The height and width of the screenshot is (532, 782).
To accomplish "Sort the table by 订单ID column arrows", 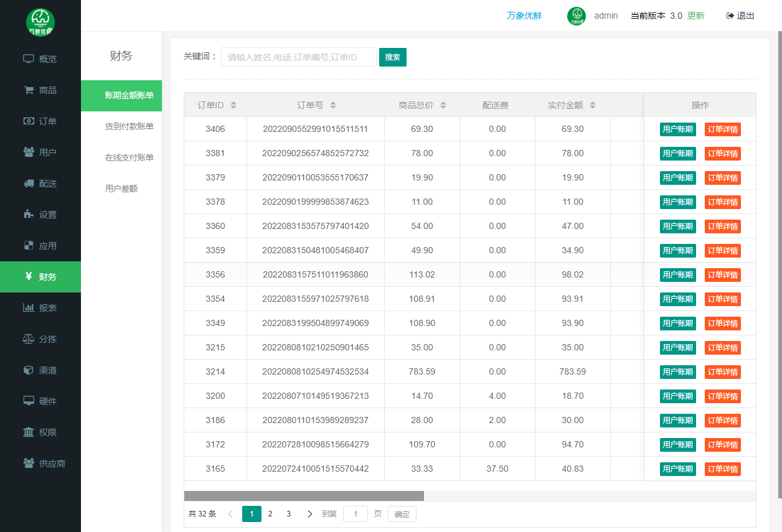I will click(233, 105).
